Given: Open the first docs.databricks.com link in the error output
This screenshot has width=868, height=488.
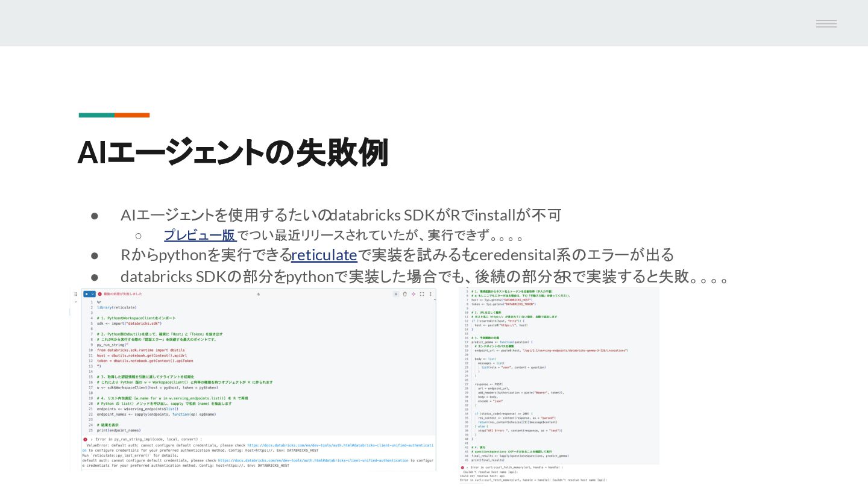Looking at the screenshot, I should (340, 445).
